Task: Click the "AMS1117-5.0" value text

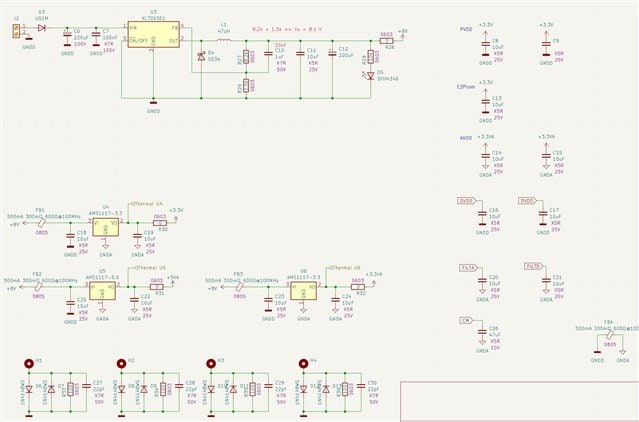Action: pos(102,277)
